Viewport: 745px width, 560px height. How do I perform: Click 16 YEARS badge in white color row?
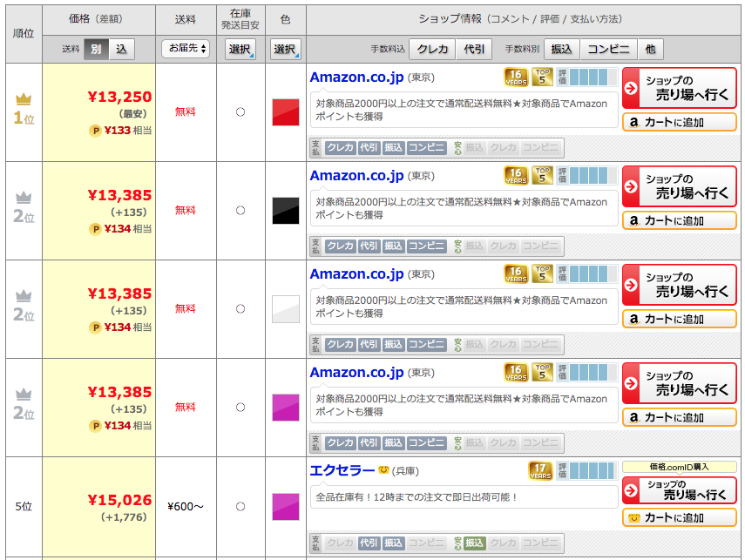pyautogui.click(x=516, y=273)
